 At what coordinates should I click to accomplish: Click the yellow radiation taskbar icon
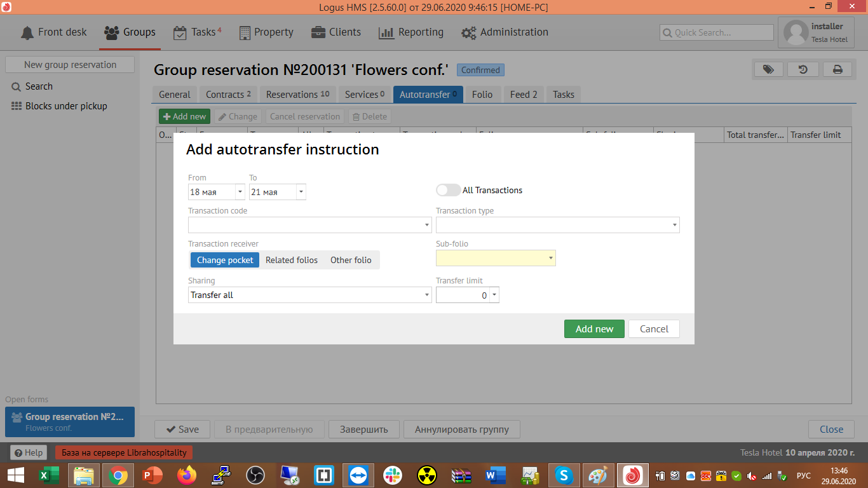[x=427, y=475]
